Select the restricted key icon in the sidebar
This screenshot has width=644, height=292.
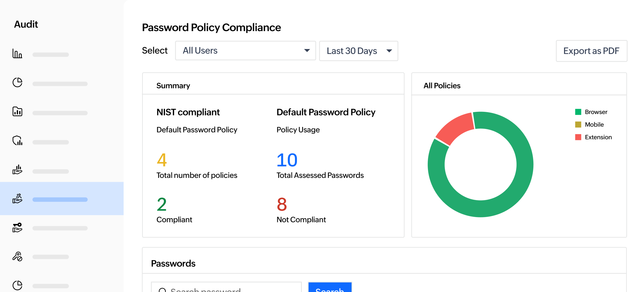click(17, 256)
